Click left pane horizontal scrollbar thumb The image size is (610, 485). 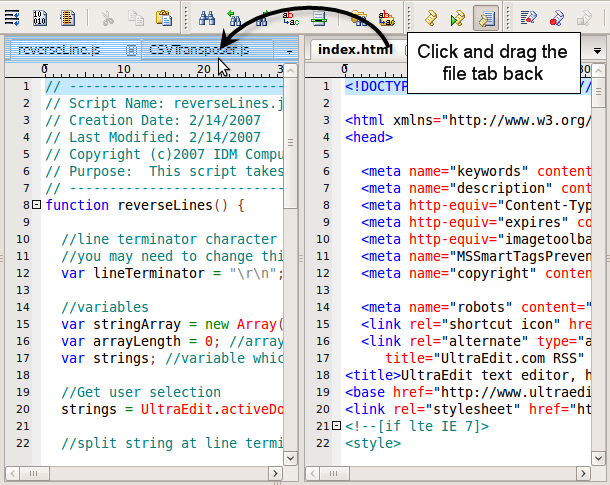point(34,473)
